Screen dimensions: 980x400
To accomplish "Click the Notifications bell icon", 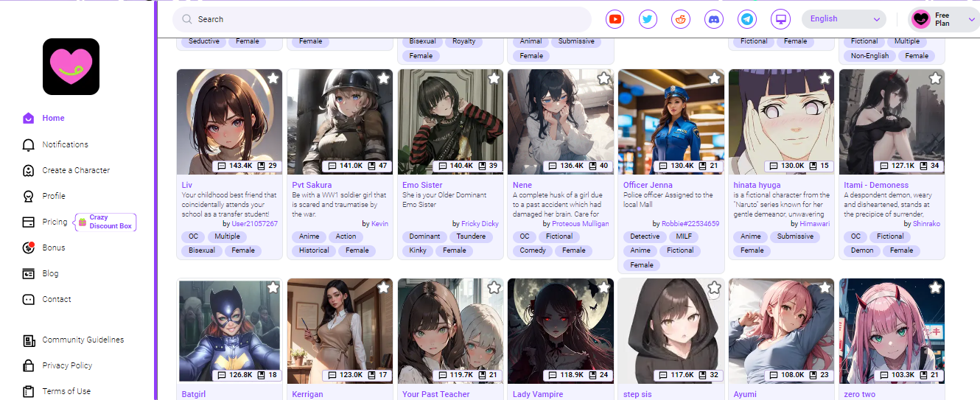I will [29, 144].
